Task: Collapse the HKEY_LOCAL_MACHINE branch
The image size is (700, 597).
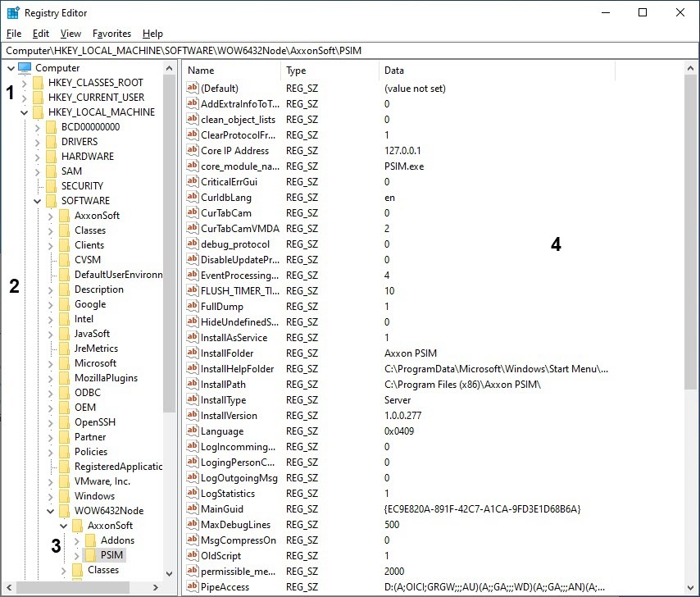Action: tap(25, 112)
